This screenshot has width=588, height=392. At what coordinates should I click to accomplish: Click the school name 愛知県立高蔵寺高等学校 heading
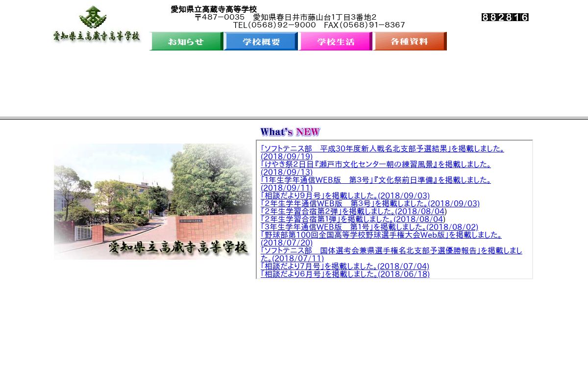pyautogui.click(x=214, y=9)
